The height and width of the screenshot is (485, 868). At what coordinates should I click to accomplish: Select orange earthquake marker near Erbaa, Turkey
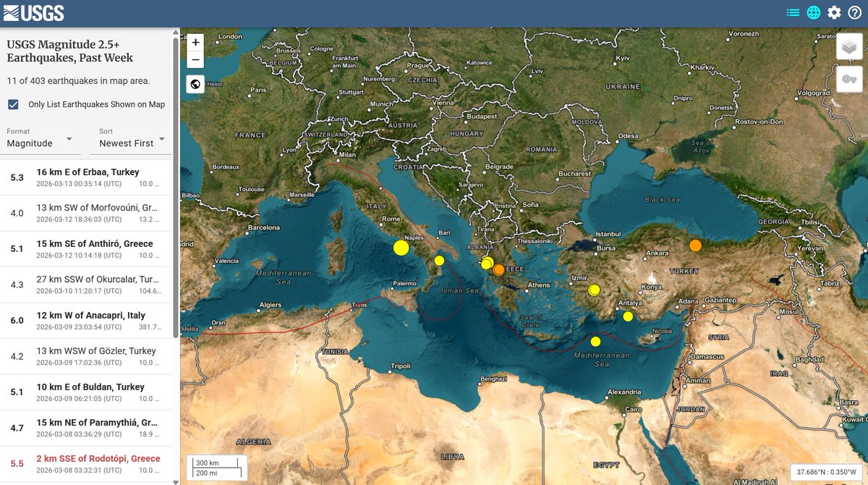[695, 245]
